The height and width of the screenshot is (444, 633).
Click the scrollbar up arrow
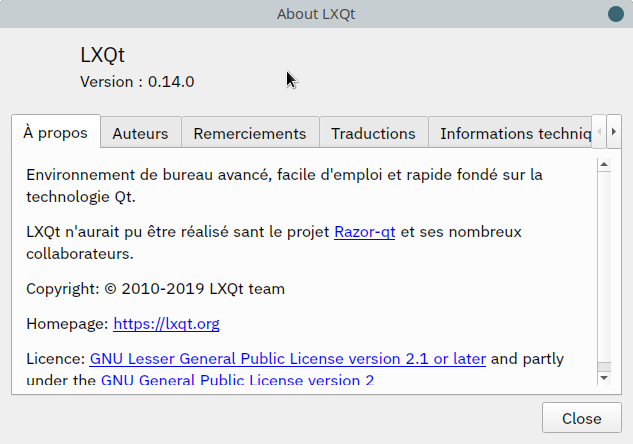604,164
